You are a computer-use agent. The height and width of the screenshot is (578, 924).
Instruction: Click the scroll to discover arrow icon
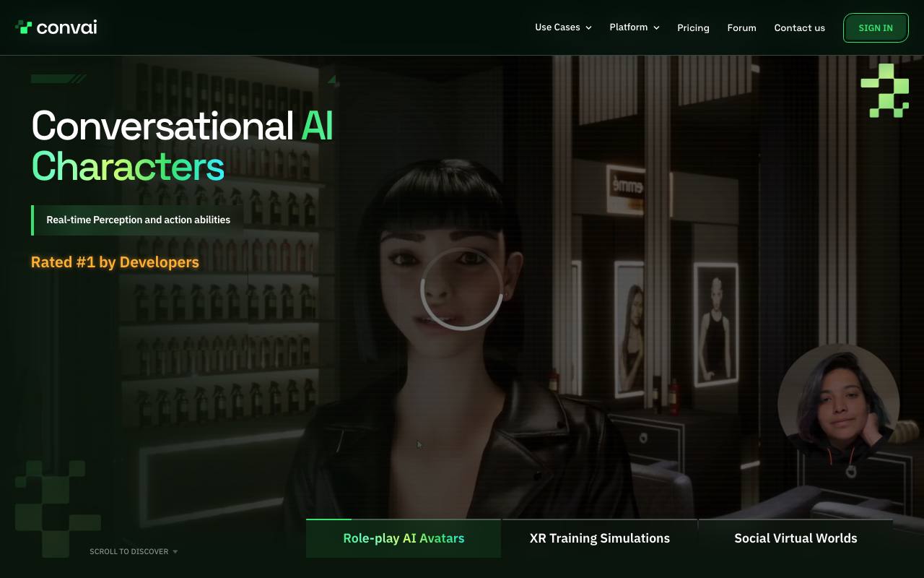coord(175,552)
